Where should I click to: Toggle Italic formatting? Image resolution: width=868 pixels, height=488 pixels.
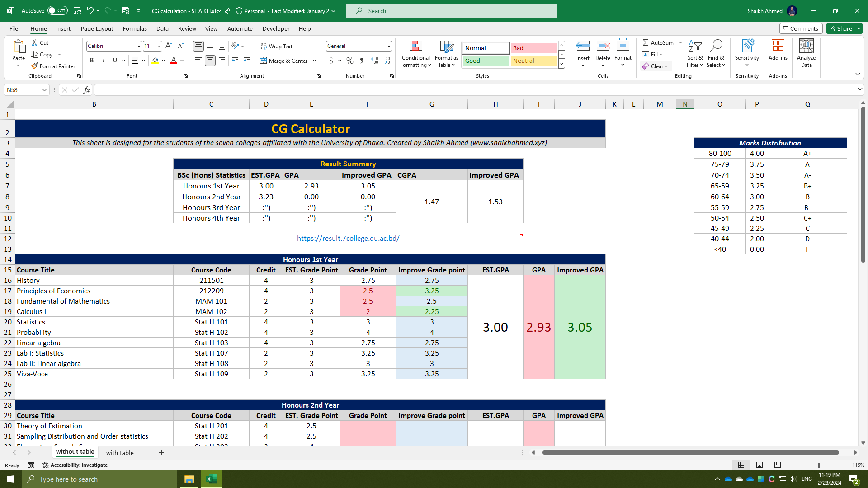(104, 61)
